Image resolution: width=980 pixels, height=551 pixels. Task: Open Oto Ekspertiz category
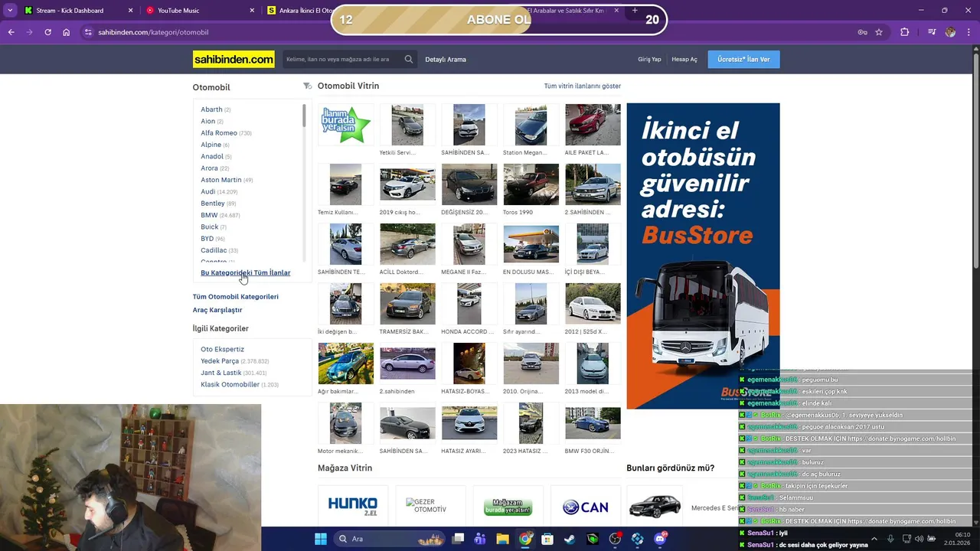tap(222, 349)
